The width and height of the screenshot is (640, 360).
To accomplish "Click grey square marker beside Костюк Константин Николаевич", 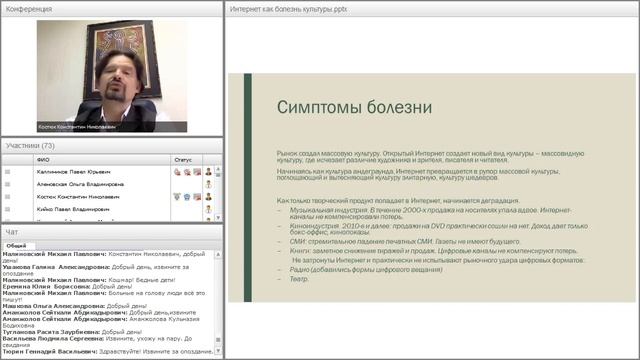I will pos(7,197).
